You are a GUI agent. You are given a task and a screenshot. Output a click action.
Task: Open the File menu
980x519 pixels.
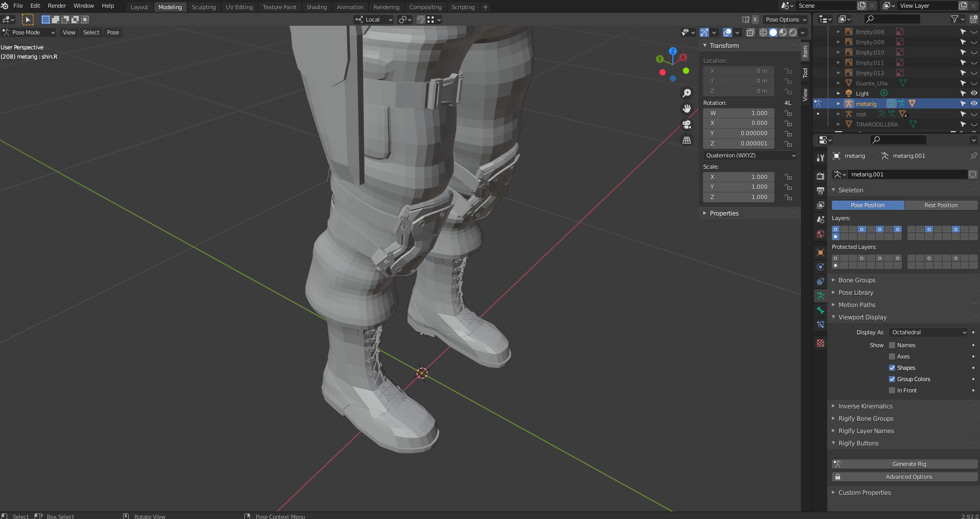click(x=18, y=6)
